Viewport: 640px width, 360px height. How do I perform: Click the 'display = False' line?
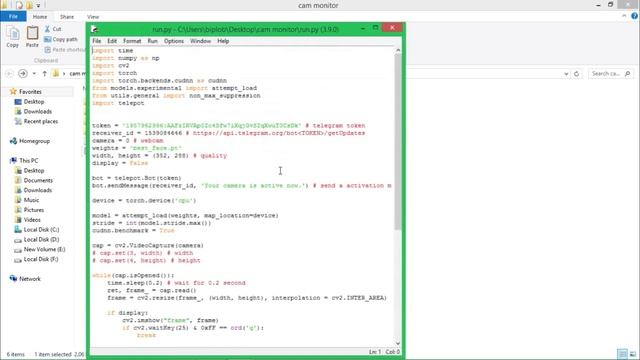click(120, 163)
